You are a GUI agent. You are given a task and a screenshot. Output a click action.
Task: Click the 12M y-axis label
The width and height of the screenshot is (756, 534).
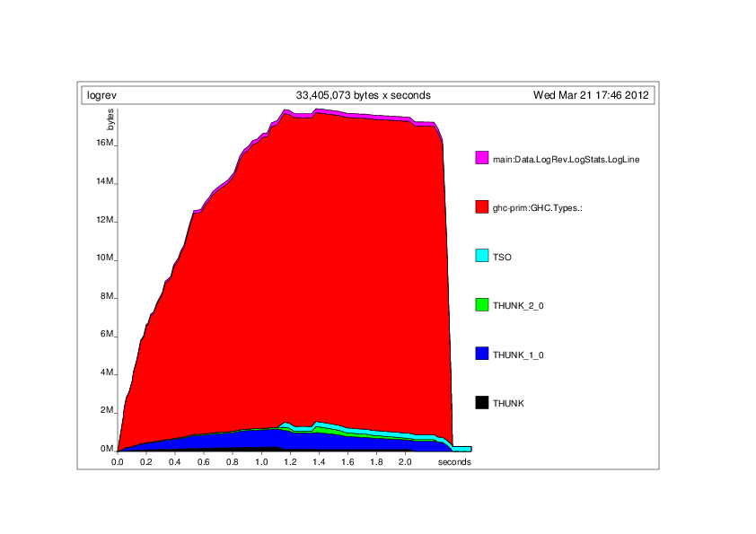point(105,220)
